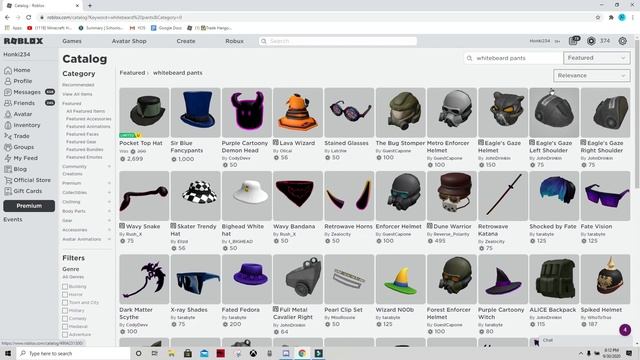This screenshot has height=360, width=640.
Task: Open File Explorer from the taskbar
Action: [x=171, y=353]
